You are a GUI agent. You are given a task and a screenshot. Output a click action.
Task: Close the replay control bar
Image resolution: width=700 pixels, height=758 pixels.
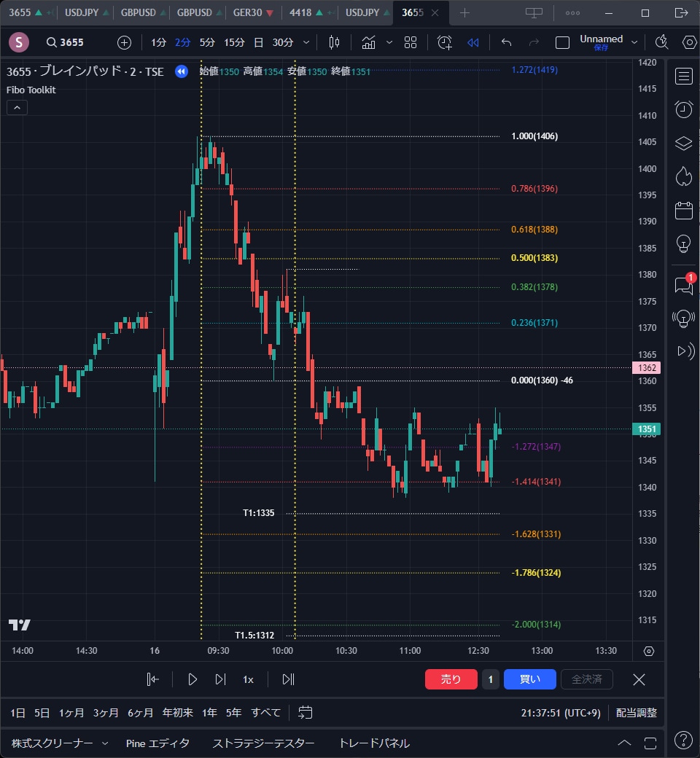tap(639, 679)
